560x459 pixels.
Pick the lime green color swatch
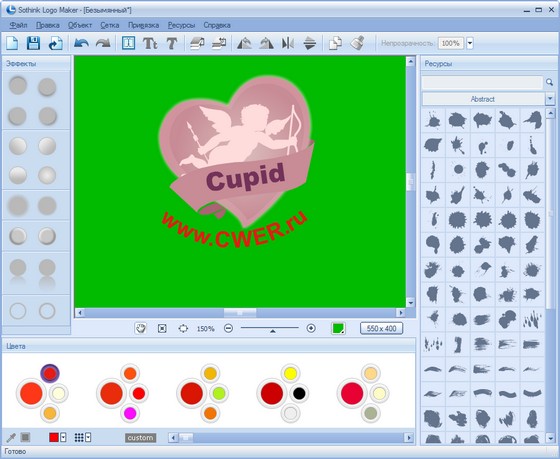point(219,393)
